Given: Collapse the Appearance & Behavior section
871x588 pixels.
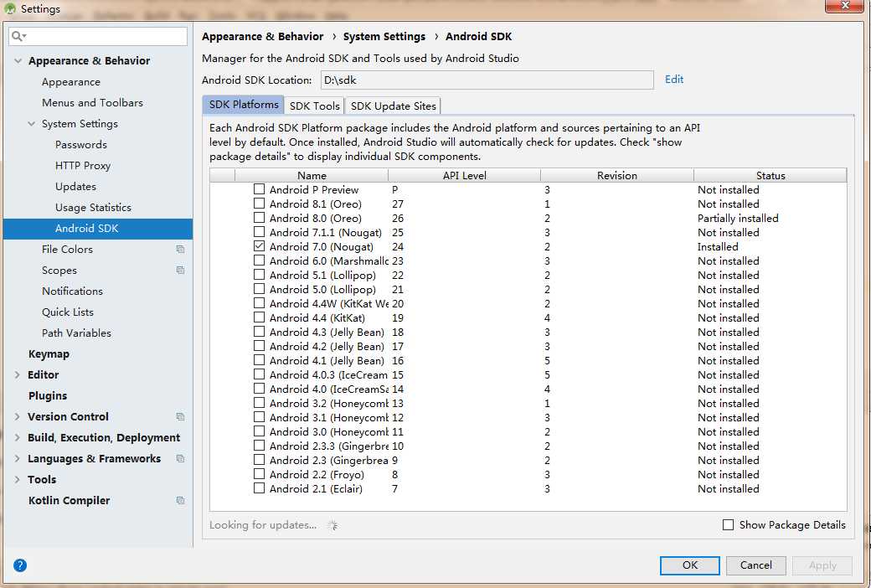Looking at the screenshot, I should coord(18,60).
